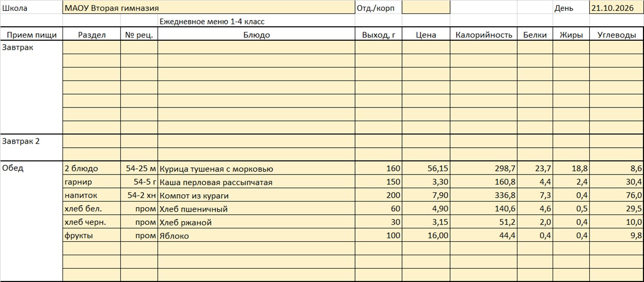The height and width of the screenshot is (282, 644).
Task: Select 'пром' cell in Яблоко row
Action: pos(140,236)
